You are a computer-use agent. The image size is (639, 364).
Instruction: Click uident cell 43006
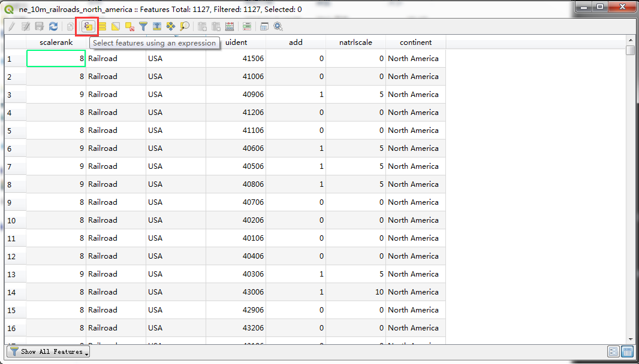click(x=236, y=292)
